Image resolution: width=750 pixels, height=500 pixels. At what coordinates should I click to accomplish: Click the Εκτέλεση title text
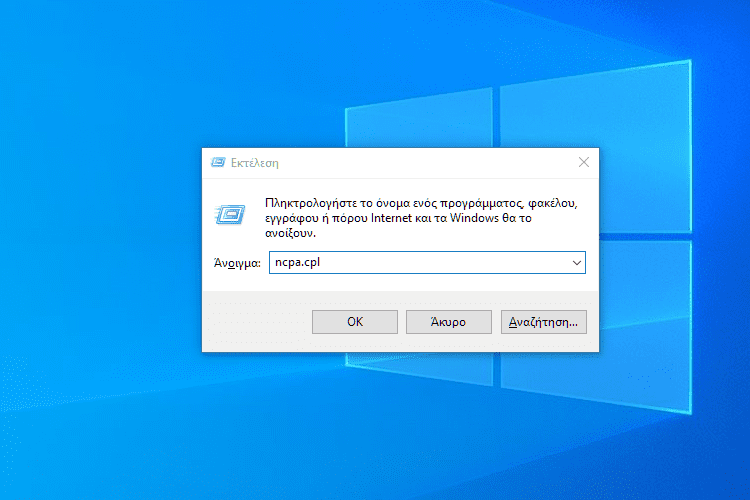[x=254, y=163]
